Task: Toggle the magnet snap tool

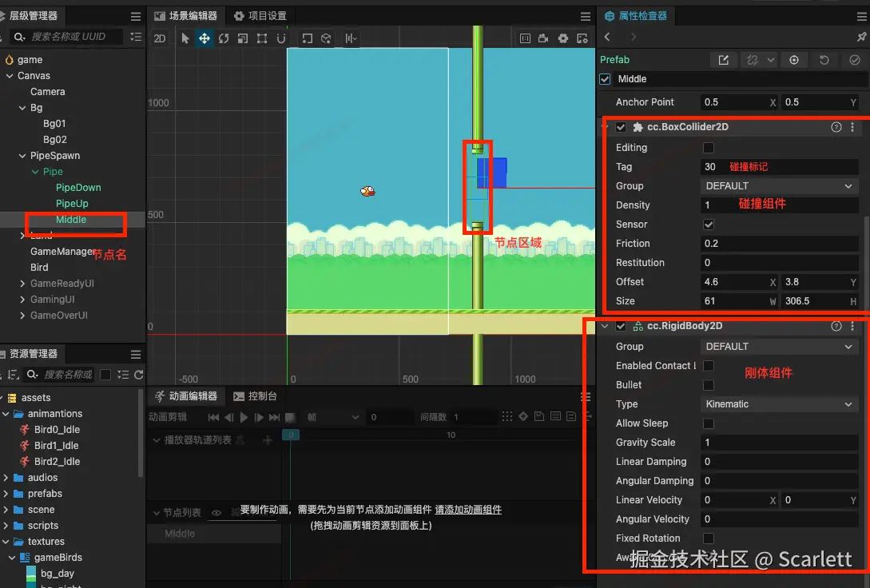Action: pos(281,38)
